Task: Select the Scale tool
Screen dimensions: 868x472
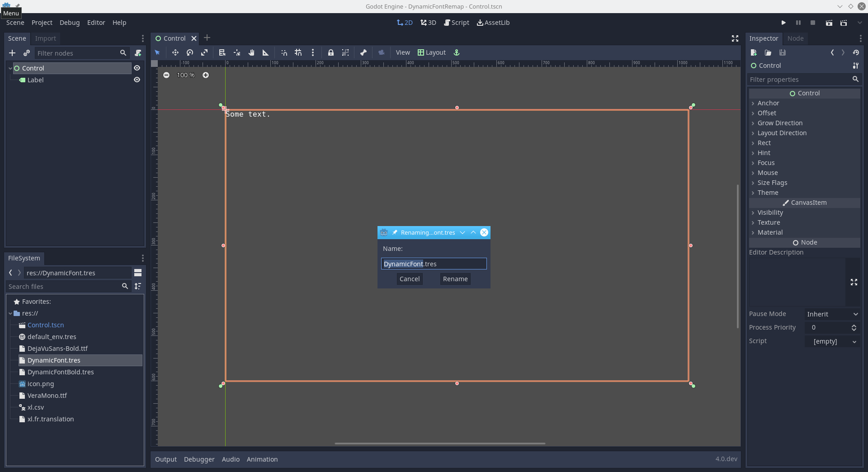Action: (204, 52)
